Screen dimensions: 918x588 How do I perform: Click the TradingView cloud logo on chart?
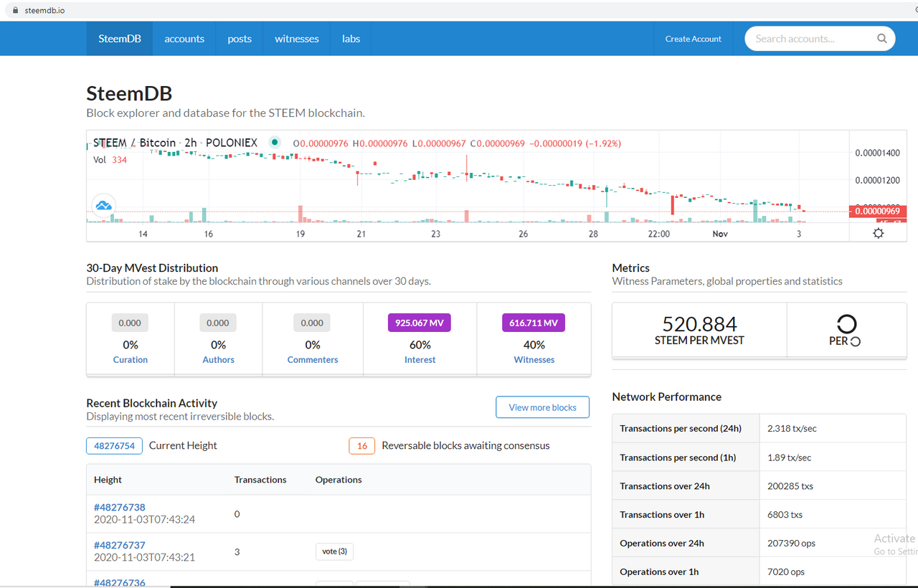pyautogui.click(x=104, y=206)
